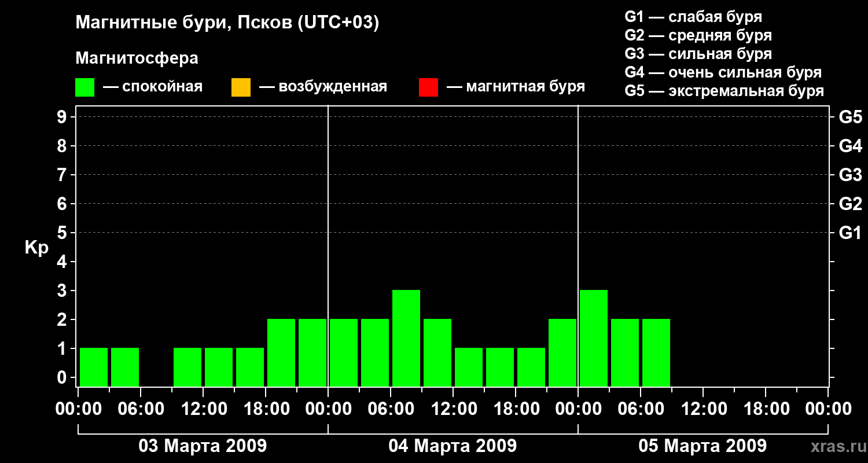Click the right-axis "G1" storm level label
868x463 pixels.
(x=851, y=233)
